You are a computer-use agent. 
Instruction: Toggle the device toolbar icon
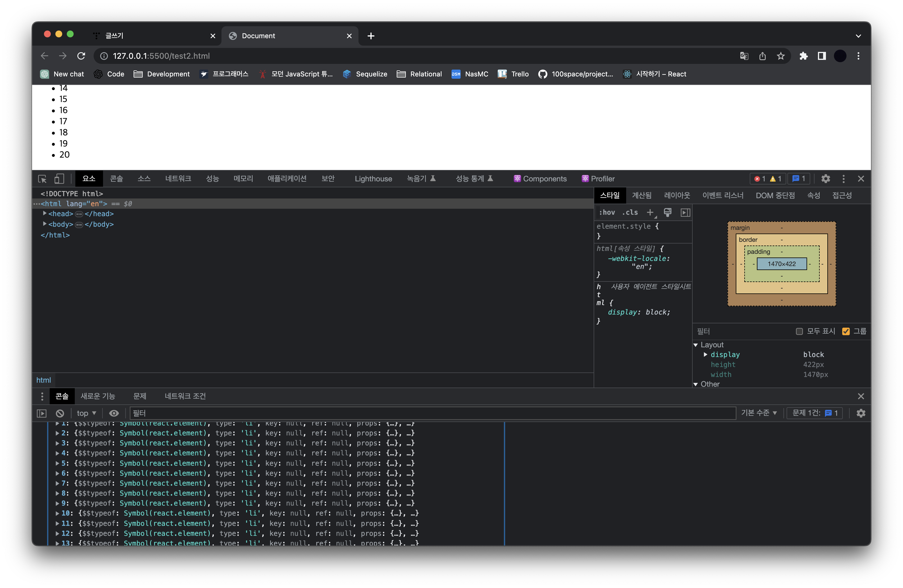point(59,179)
